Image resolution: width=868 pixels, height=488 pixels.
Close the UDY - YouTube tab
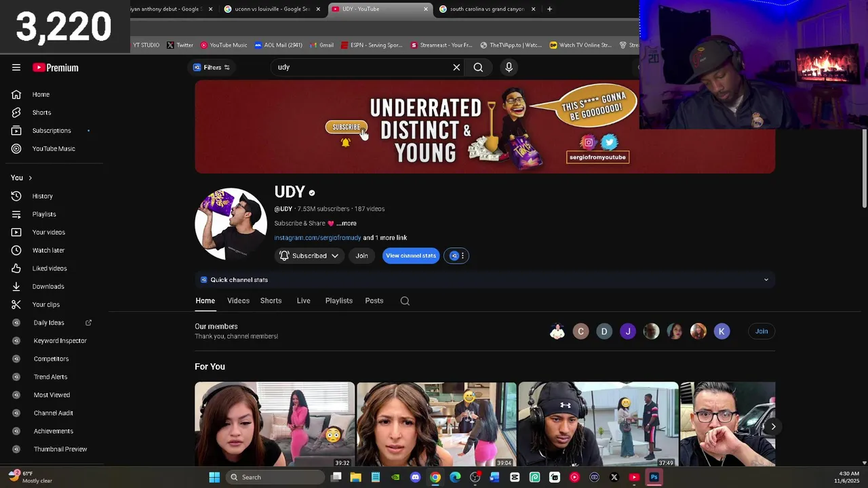(x=426, y=9)
